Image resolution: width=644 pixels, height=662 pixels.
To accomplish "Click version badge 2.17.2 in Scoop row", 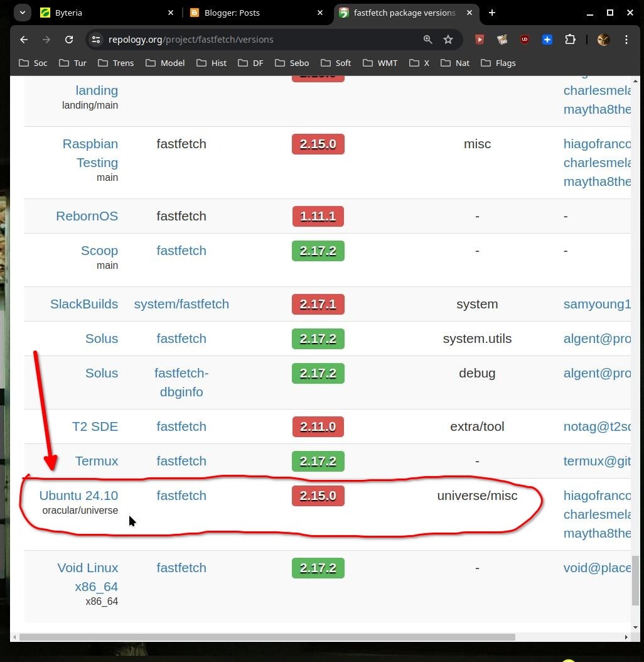I will pyautogui.click(x=318, y=251).
